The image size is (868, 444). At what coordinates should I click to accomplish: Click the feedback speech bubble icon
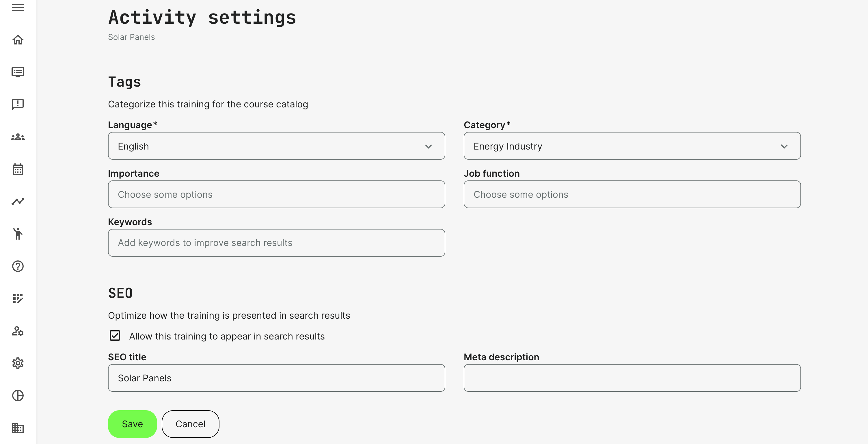tap(18, 105)
